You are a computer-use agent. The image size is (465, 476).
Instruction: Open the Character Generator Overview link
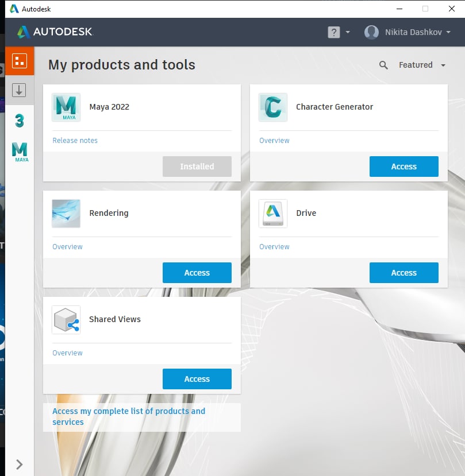(274, 141)
